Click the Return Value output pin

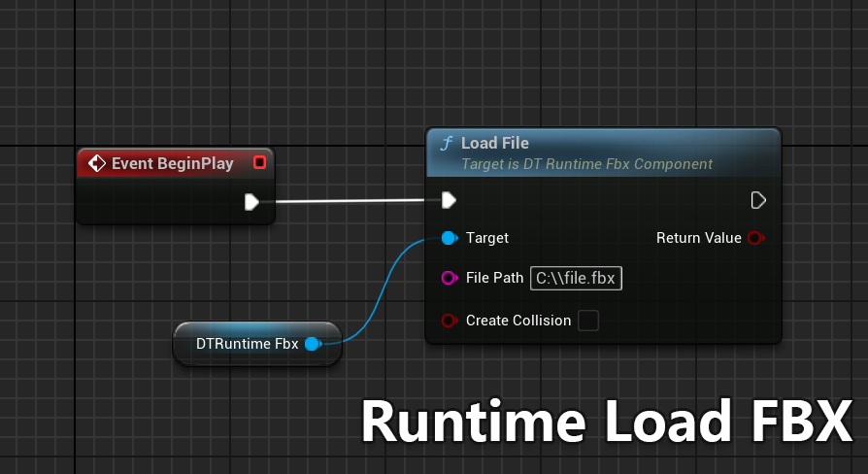755,238
